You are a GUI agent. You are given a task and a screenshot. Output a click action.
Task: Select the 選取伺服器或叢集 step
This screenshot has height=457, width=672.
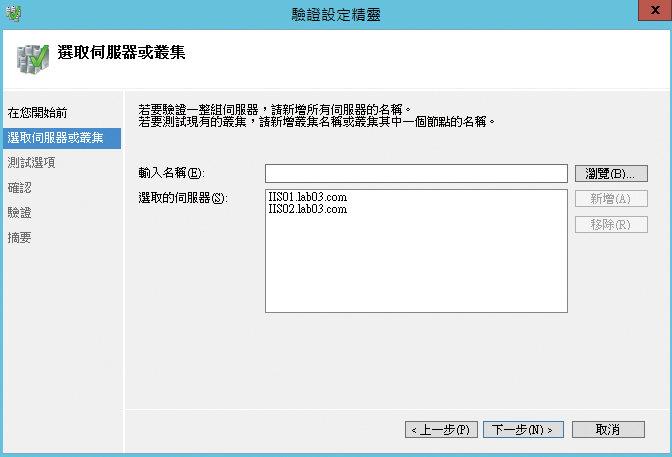pyautogui.click(x=62, y=138)
